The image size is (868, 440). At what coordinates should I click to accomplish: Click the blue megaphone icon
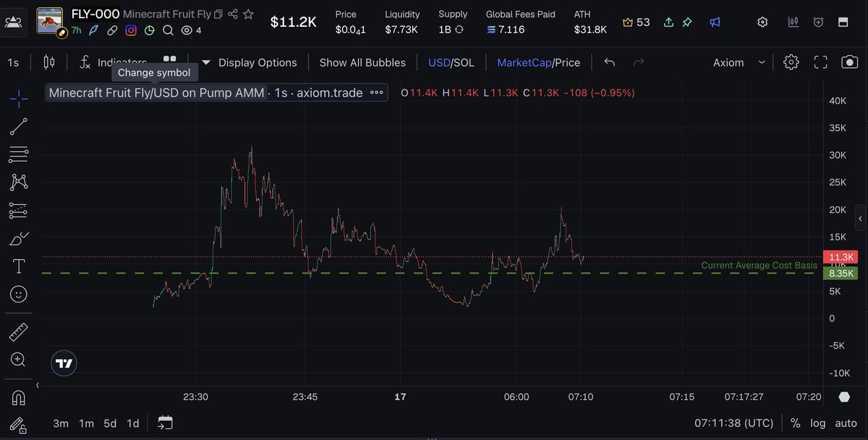coord(715,22)
